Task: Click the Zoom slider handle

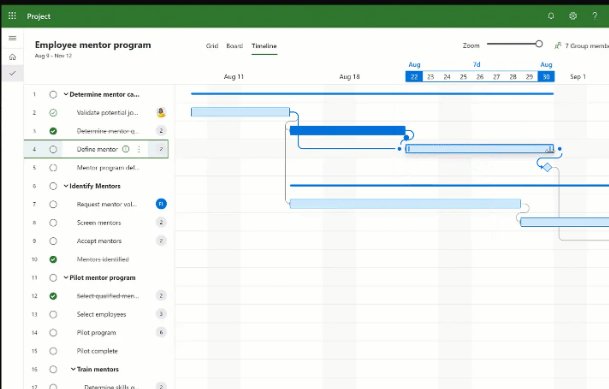Action: pos(539,44)
